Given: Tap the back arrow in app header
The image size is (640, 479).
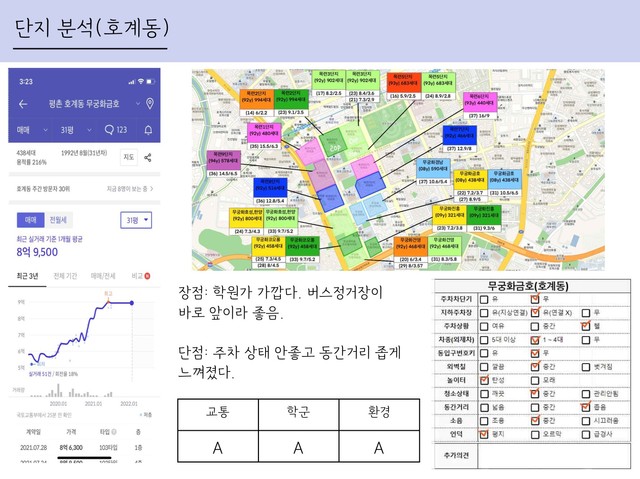Looking at the screenshot, I should point(23,104).
